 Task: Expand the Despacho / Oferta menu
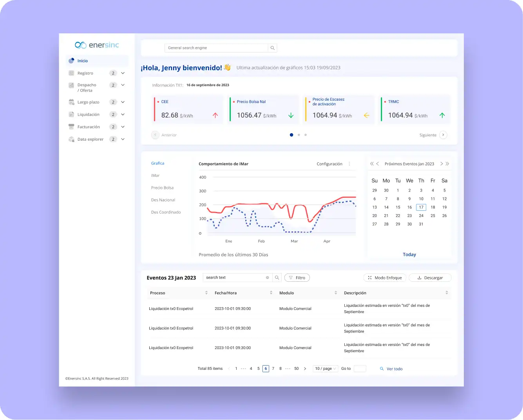pos(123,85)
